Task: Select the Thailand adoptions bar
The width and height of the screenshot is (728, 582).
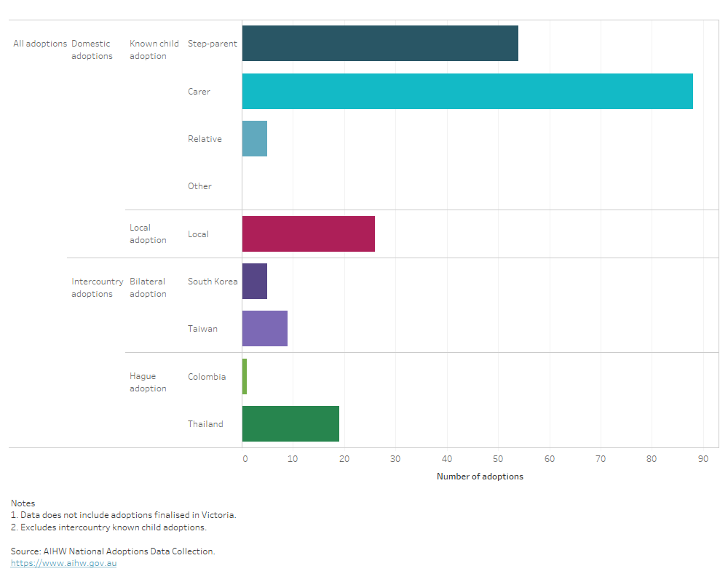Action: (290, 423)
